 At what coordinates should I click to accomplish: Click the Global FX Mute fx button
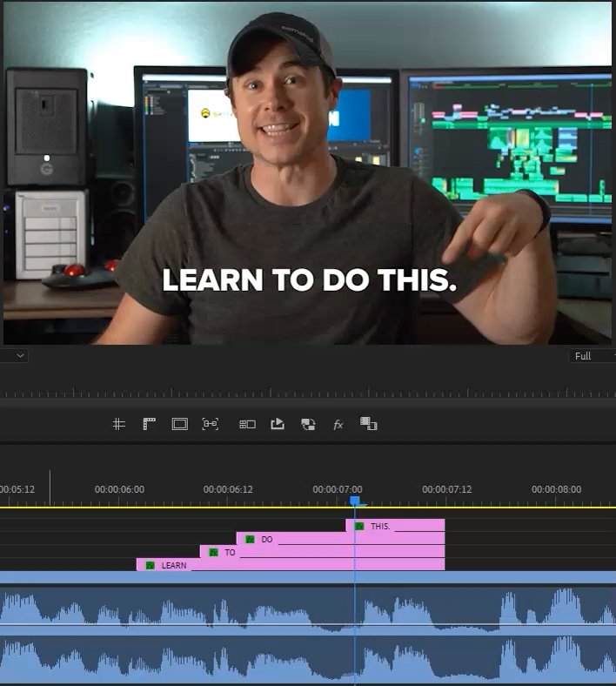coord(338,424)
